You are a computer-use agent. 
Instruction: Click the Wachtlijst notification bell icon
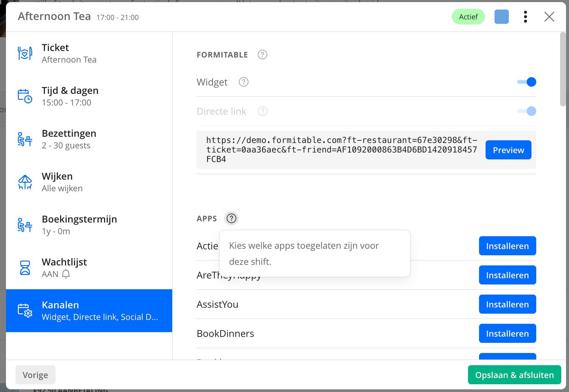[x=66, y=274]
